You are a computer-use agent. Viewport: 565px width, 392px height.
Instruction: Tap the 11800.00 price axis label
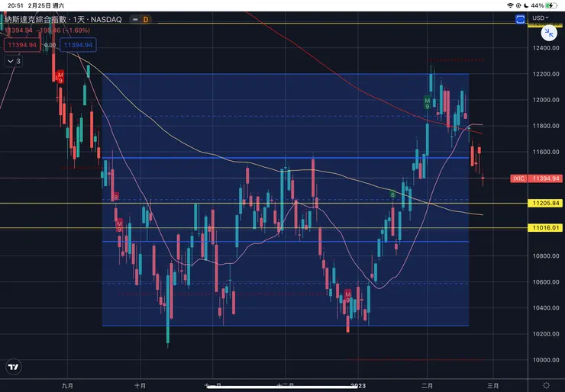[546, 126]
